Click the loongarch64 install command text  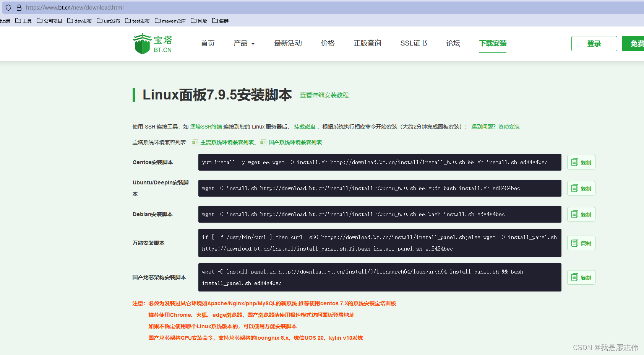(x=363, y=277)
